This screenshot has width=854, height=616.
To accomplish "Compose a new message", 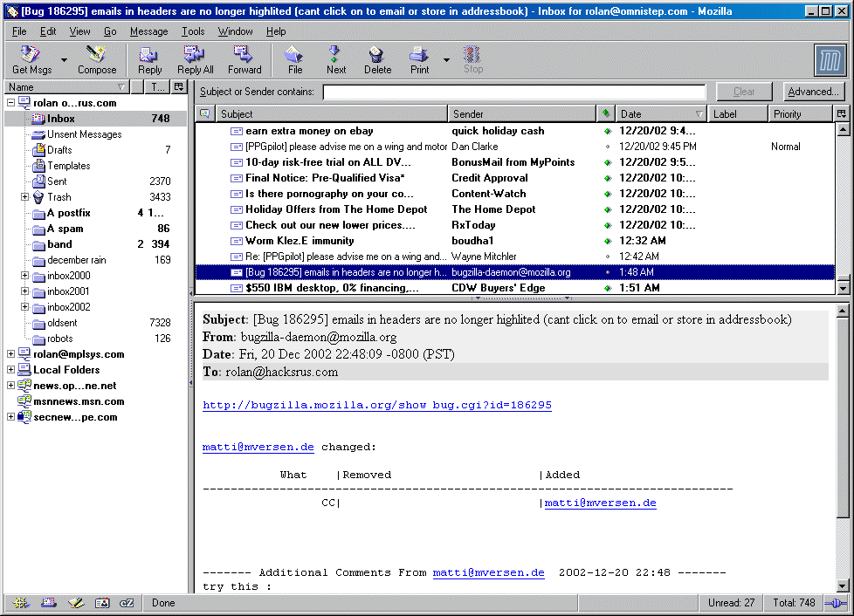I will [x=96, y=59].
